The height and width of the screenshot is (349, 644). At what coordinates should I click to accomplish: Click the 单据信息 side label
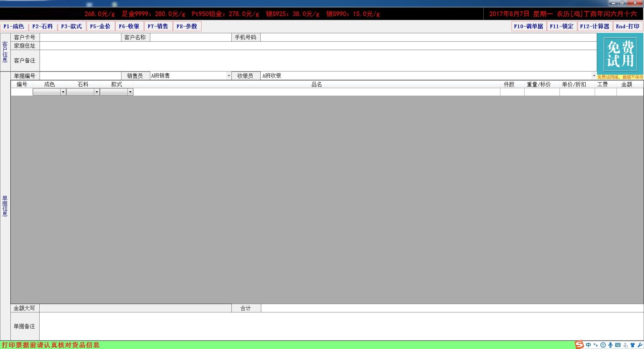pyautogui.click(x=5, y=206)
